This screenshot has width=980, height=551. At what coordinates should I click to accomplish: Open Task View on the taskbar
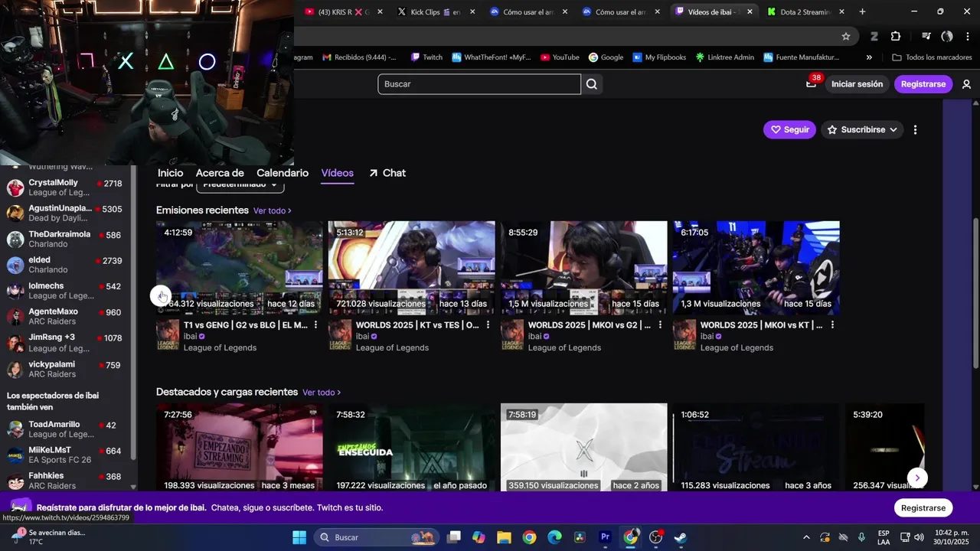(454, 537)
